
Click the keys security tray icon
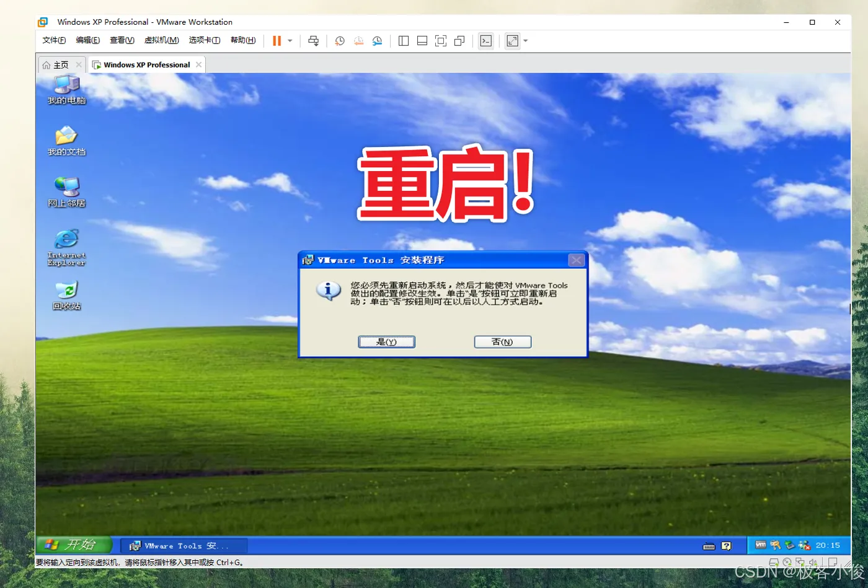pos(776,545)
